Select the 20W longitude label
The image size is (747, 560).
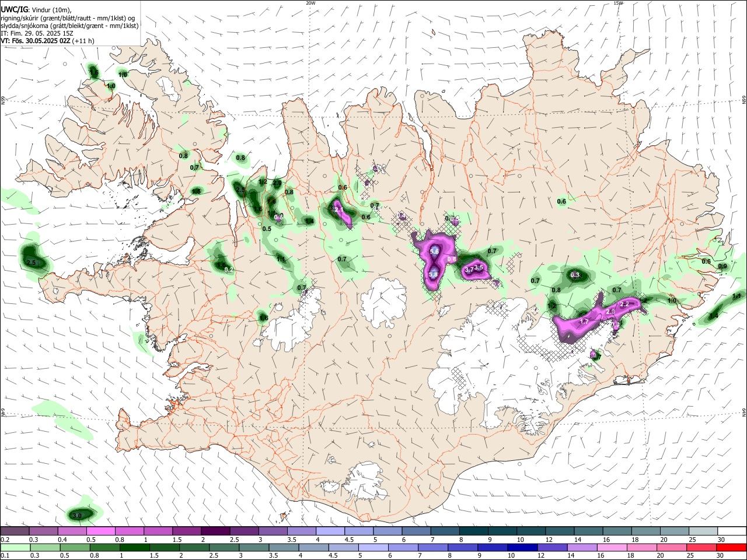click(x=311, y=3)
